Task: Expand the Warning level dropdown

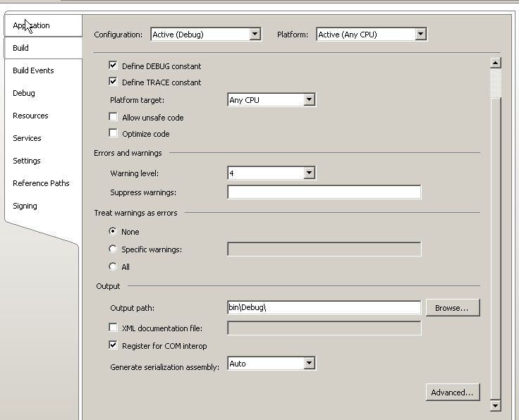Action: point(271,173)
